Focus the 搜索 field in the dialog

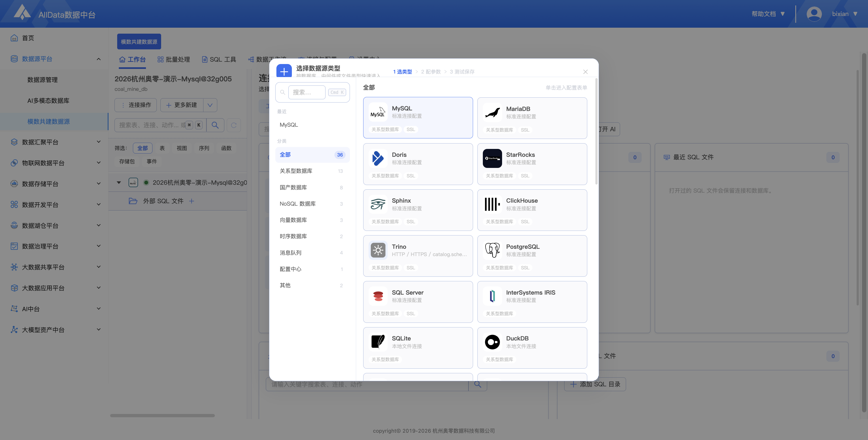307,92
